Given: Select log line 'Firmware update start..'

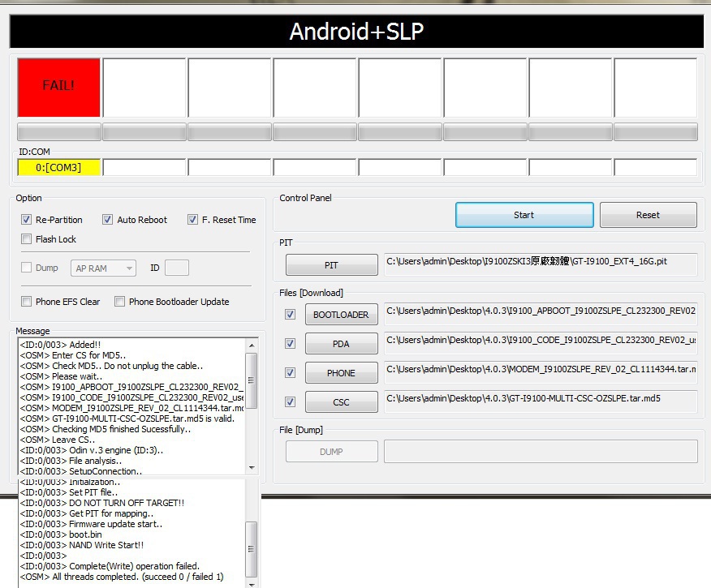Looking at the screenshot, I should tap(91, 524).
